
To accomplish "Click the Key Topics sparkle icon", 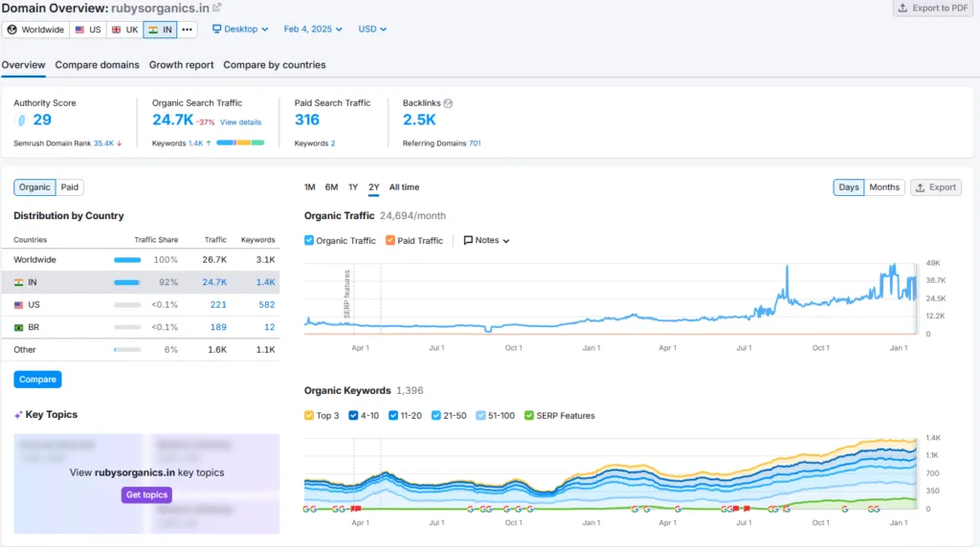I will click(18, 415).
